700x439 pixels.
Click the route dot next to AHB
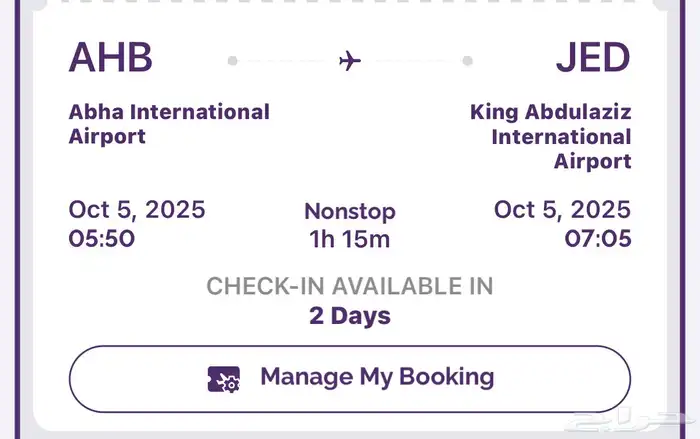(x=233, y=61)
